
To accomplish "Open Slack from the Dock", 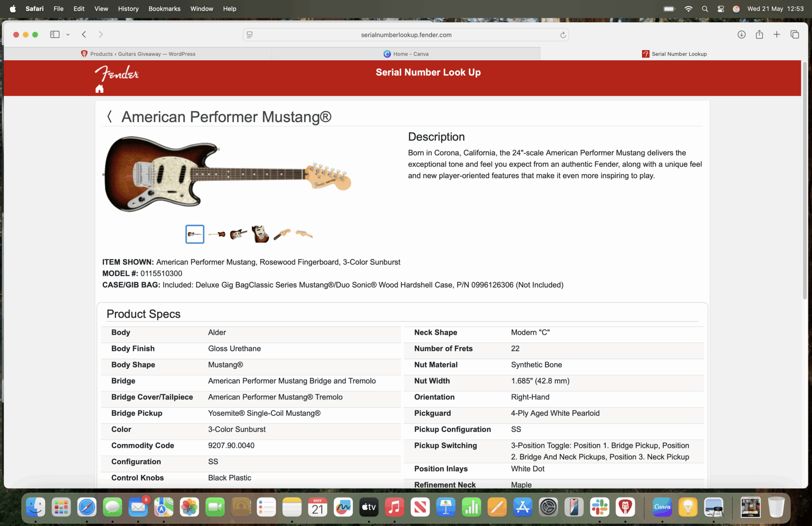I will click(599, 507).
